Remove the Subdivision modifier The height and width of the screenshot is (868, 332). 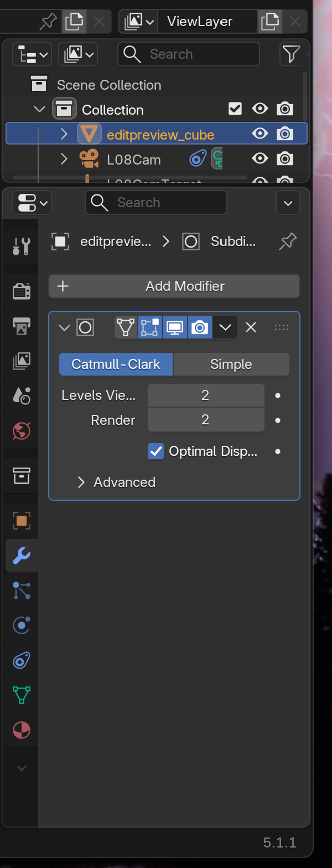251,327
